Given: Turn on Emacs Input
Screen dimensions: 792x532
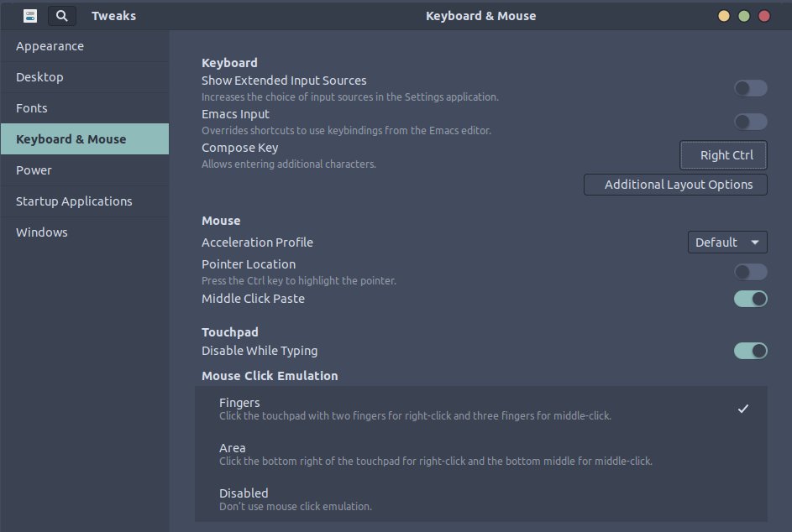Looking at the screenshot, I should click(x=750, y=122).
